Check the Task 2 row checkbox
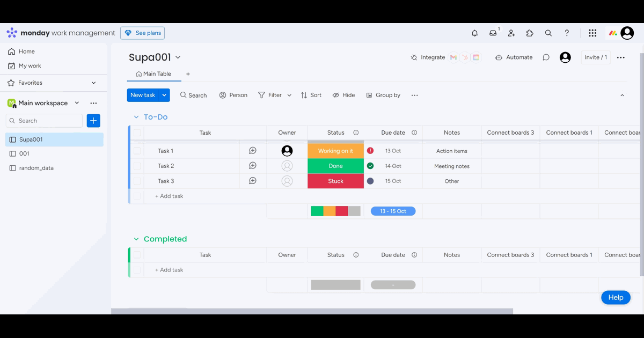Image resolution: width=644 pixels, height=338 pixels. coord(137,166)
